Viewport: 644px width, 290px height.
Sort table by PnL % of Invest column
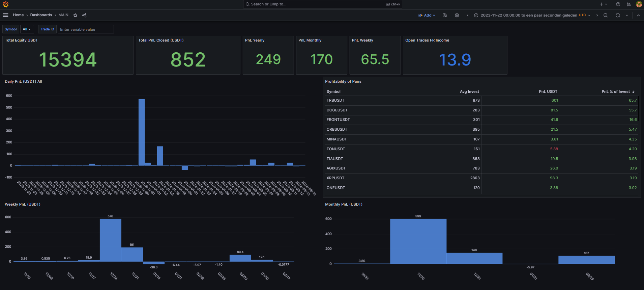click(x=615, y=91)
